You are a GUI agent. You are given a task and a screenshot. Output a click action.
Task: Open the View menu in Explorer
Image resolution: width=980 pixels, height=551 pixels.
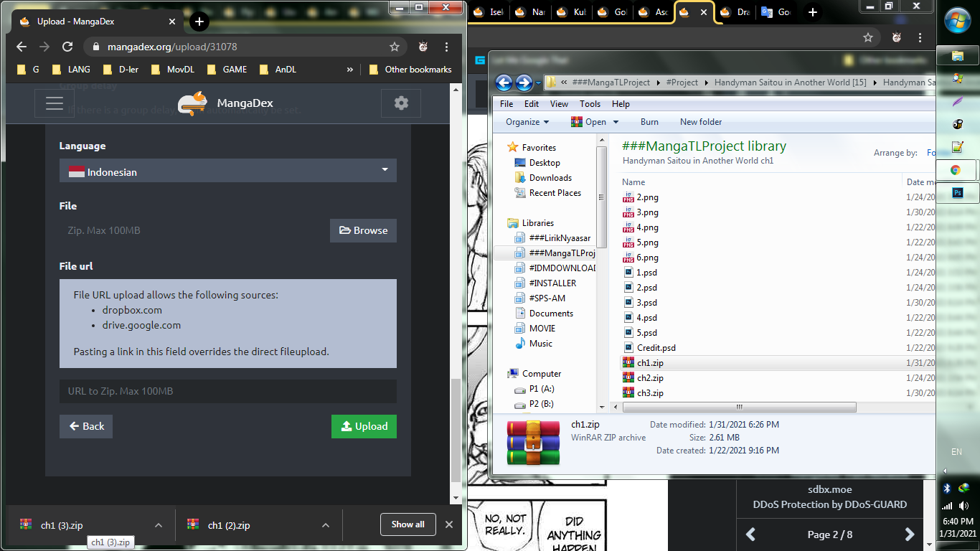[x=559, y=104]
